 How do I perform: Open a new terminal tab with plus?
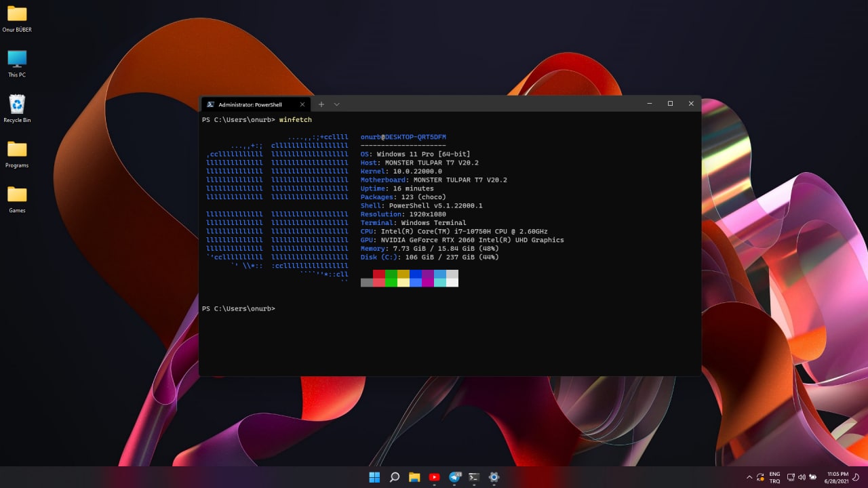(x=321, y=104)
